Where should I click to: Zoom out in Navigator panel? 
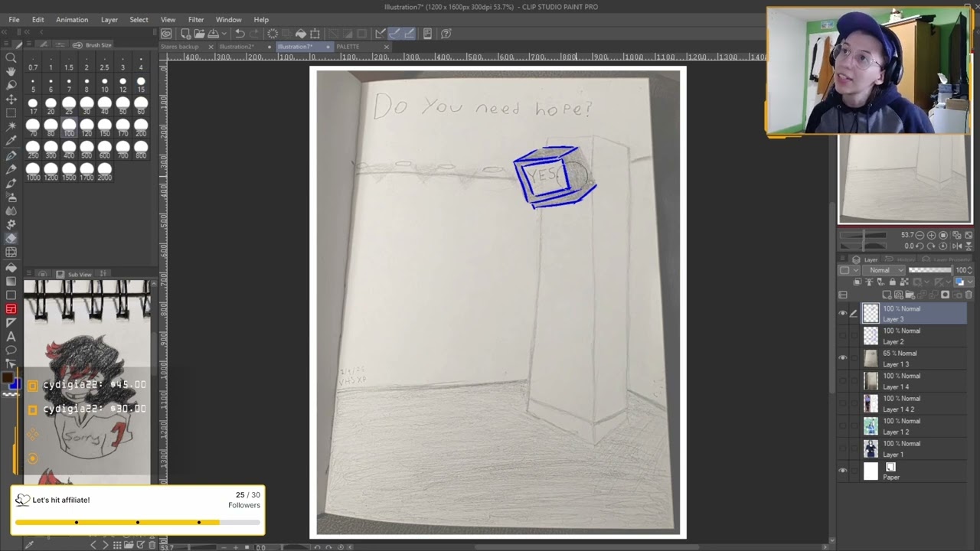point(920,235)
